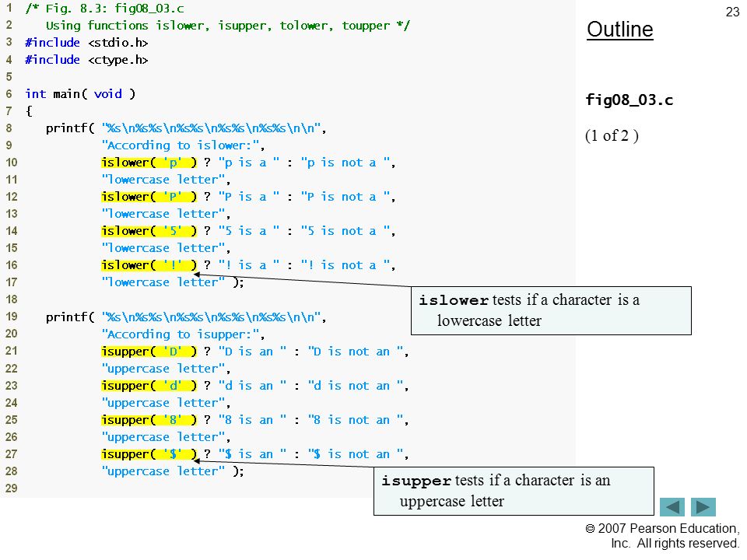The image size is (747, 560).
Task: Click the comment describing islower, isupper, tolower, toupper
Action: [x=228, y=26]
